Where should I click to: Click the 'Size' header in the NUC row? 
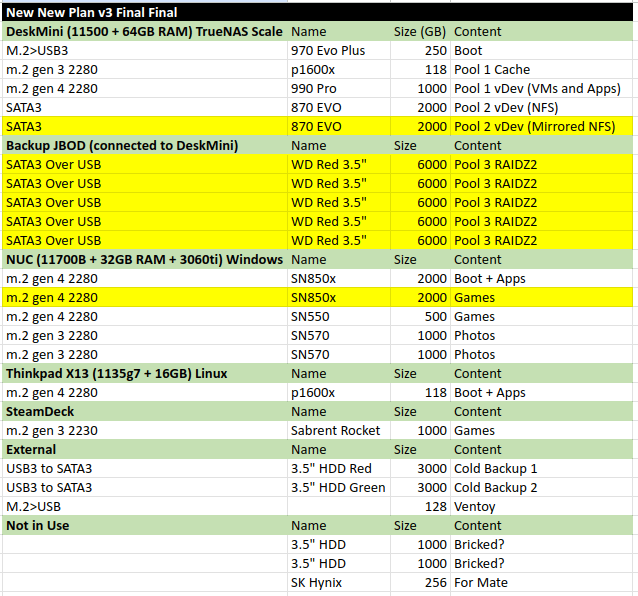(x=420, y=260)
